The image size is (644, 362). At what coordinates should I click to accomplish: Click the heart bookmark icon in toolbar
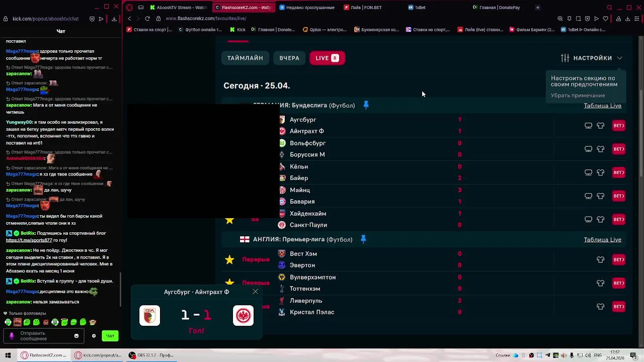coord(606,19)
